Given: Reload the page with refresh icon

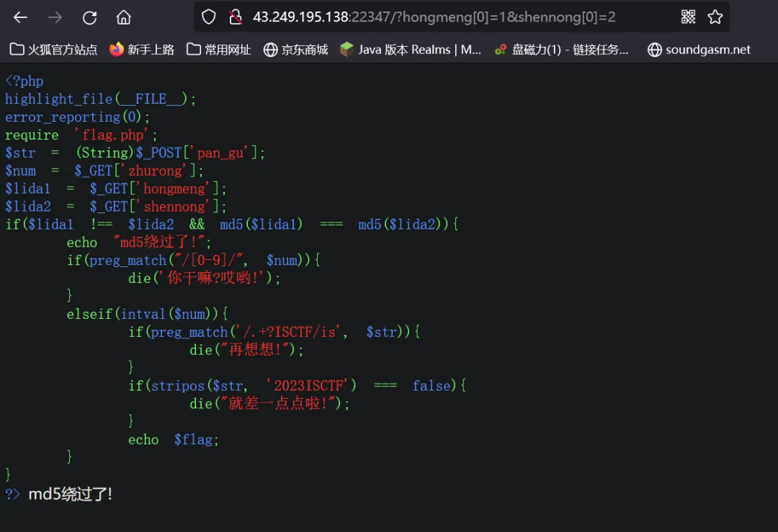Looking at the screenshot, I should pyautogui.click(x=89, y=17).
